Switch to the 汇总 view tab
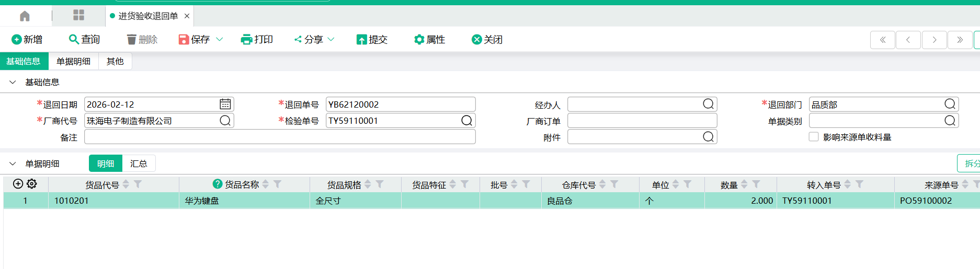 click(139, 164)
